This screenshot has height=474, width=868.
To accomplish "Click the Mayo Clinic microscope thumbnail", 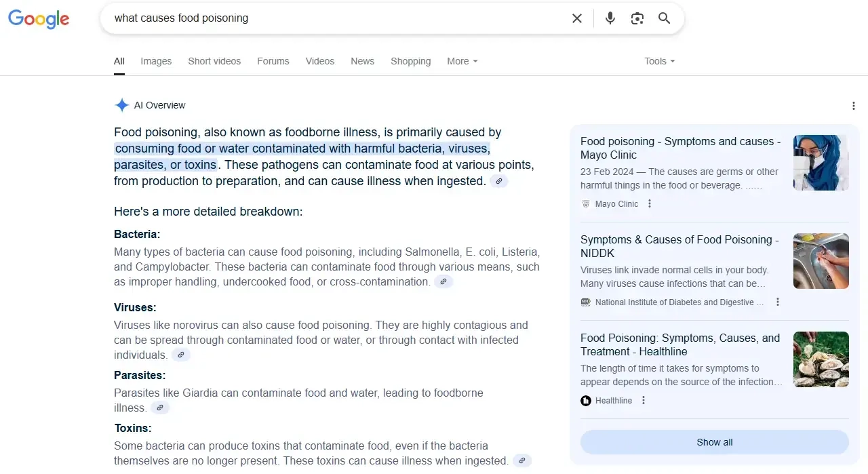I will click(821, 163).
